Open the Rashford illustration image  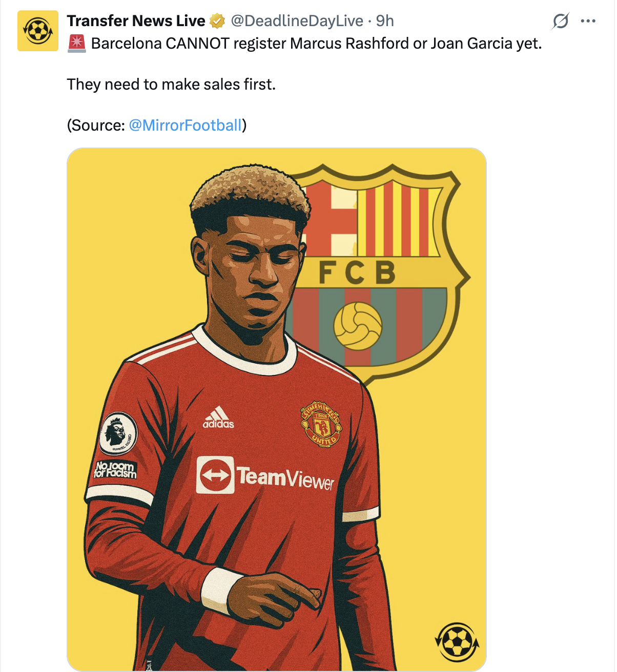click(277, 409)
